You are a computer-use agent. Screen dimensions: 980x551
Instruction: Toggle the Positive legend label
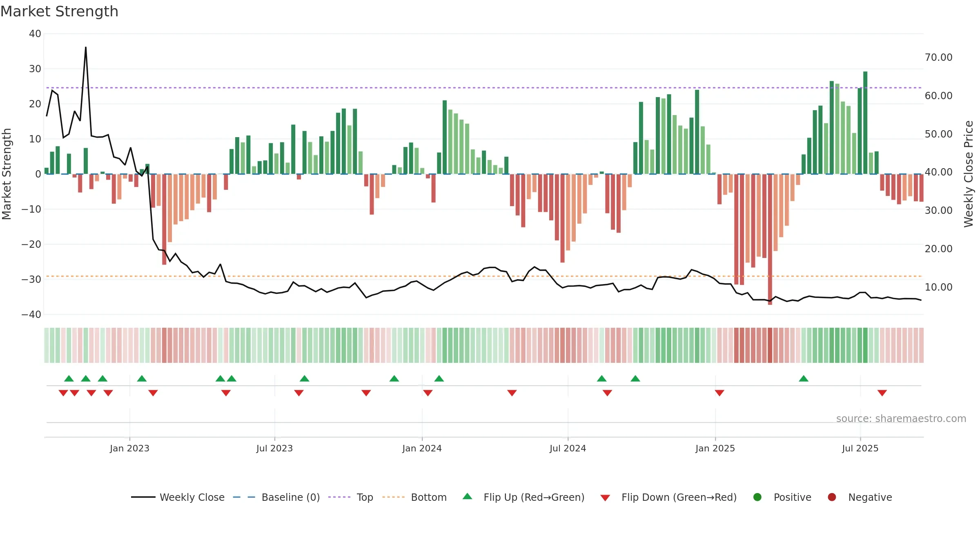tap(793, 497)
